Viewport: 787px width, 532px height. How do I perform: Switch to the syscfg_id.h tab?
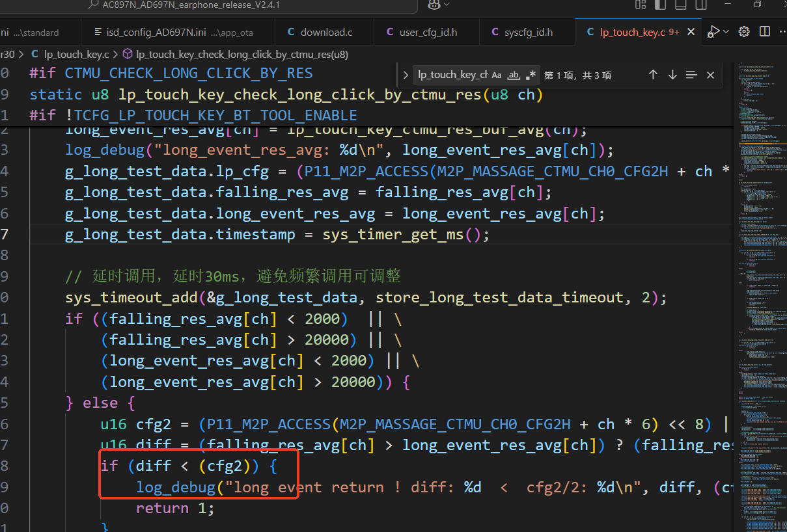(x=527, y=32)
